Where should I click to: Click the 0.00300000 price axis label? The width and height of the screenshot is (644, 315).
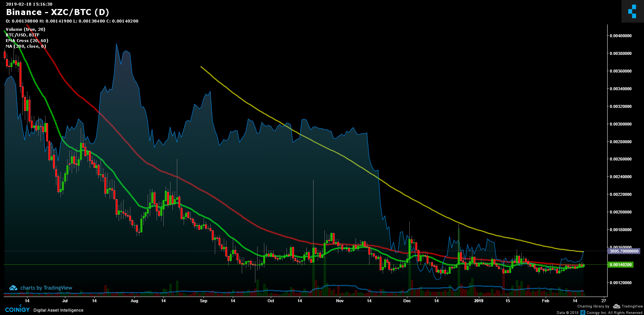pyautogui.click(x=620, y=124)
